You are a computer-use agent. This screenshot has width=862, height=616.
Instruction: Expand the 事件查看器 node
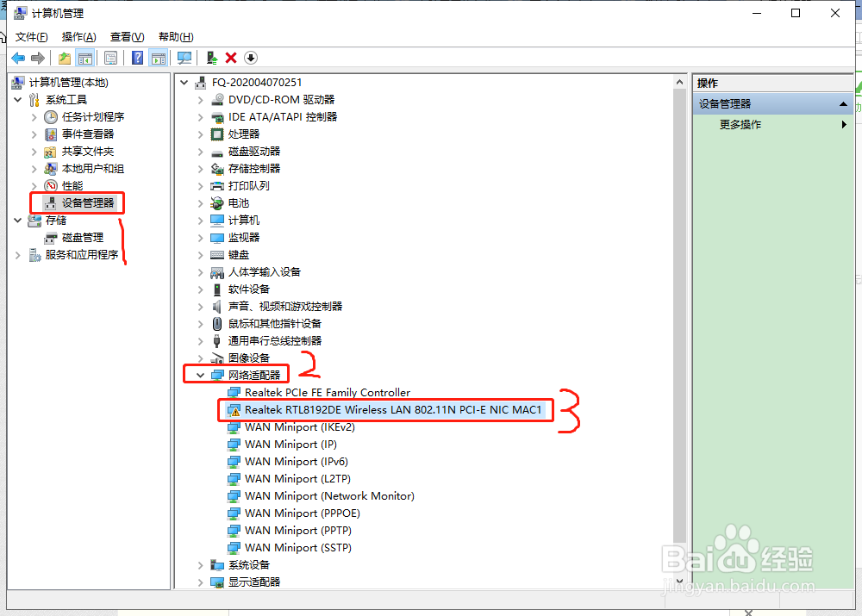[34, 134]
